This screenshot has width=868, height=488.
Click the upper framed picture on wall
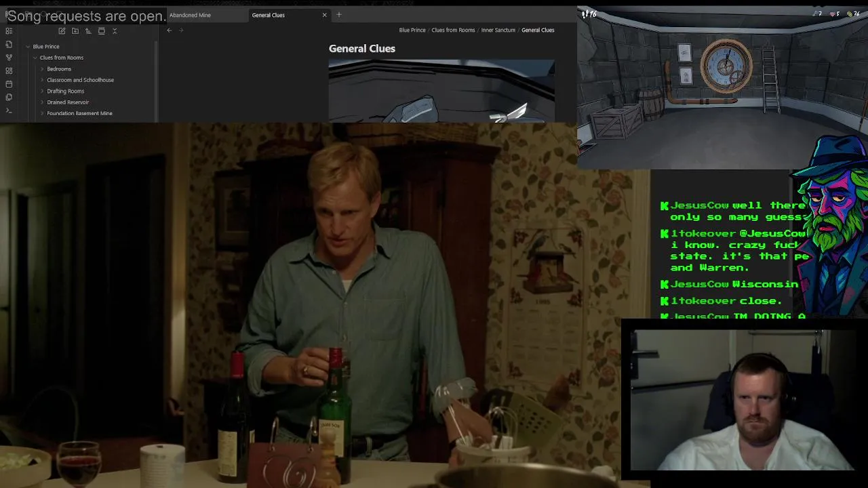tap(684, 52)
